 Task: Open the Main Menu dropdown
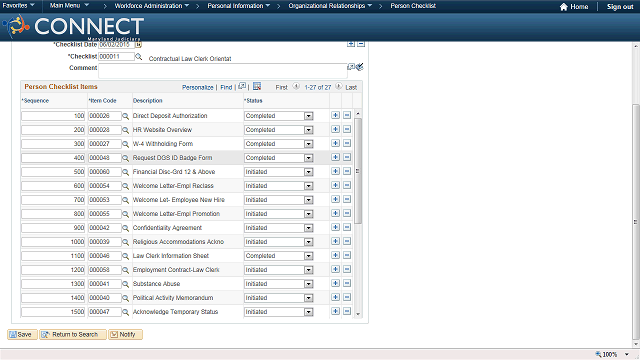[69, 6]
